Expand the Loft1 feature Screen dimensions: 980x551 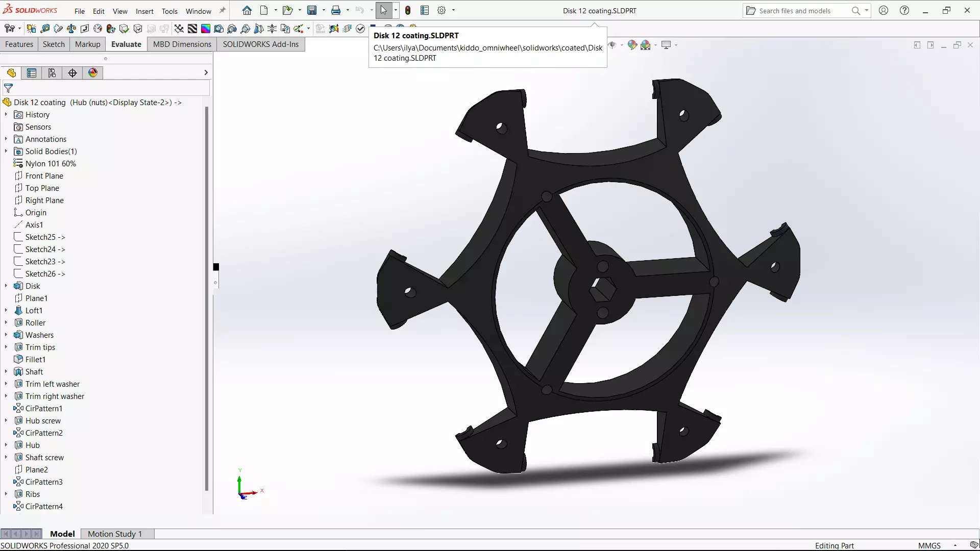click(x=6, y=310)
